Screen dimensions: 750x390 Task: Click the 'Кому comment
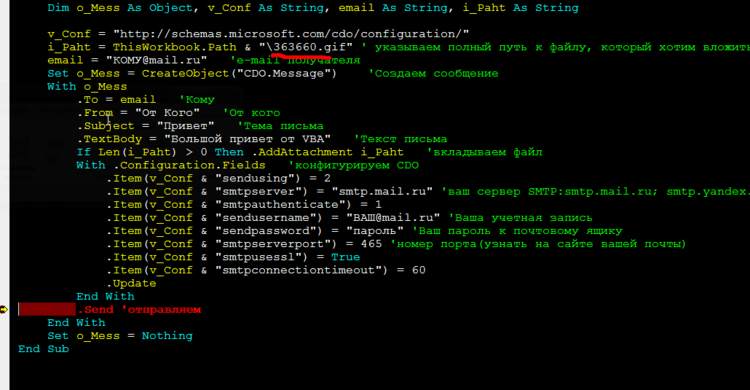pyautogui.click(x=197, y=100)
